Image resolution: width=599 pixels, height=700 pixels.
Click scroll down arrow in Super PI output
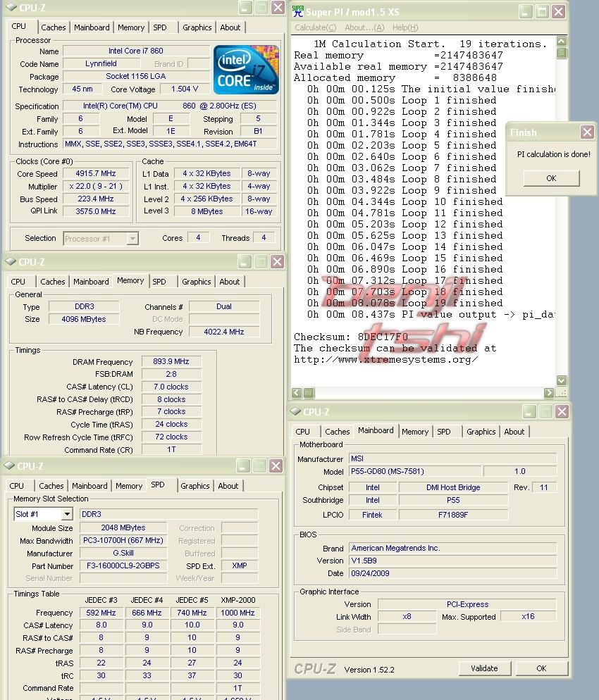[562, 380]
